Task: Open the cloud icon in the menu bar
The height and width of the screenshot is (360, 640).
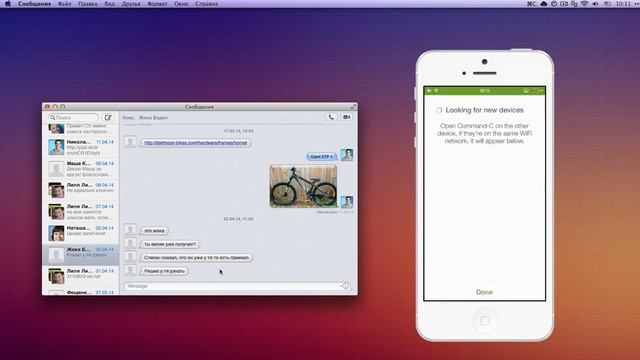Action: pos(544,4)
